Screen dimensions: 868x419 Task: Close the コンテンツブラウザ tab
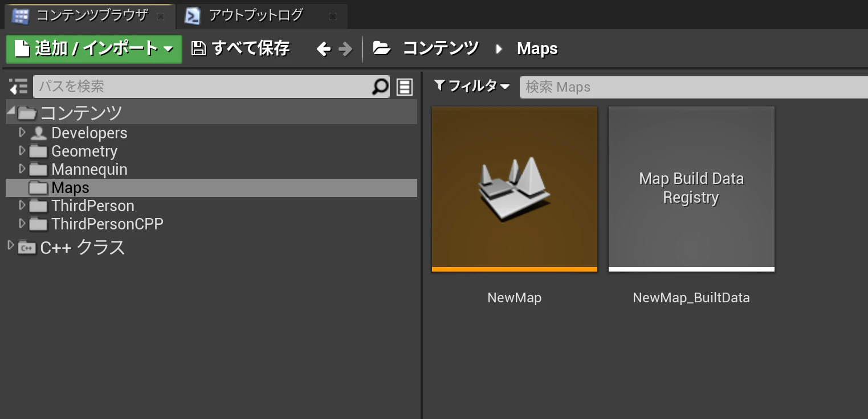click(x=161, y=17)
